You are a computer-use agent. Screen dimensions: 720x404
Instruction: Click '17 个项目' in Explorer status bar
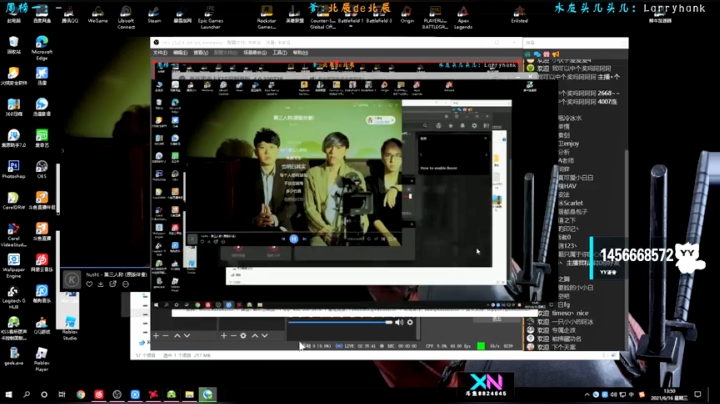(145, 355)
